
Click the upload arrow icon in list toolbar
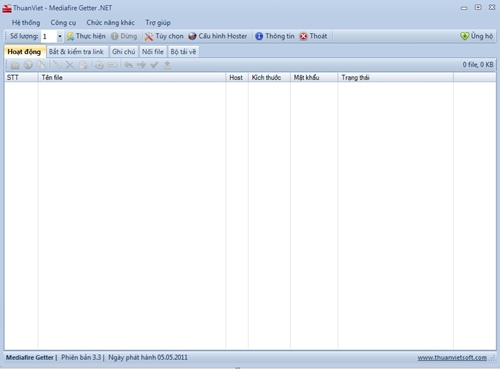[167, 65]
